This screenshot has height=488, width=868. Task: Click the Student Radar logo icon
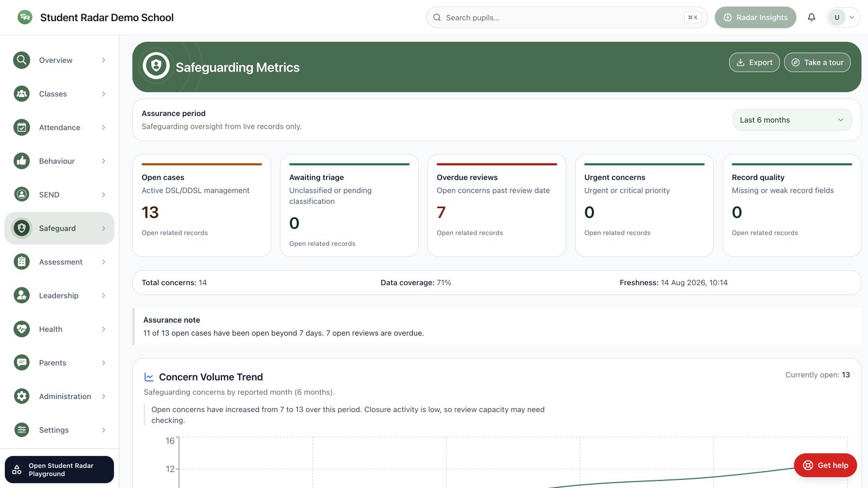click(x=25, y=17)
